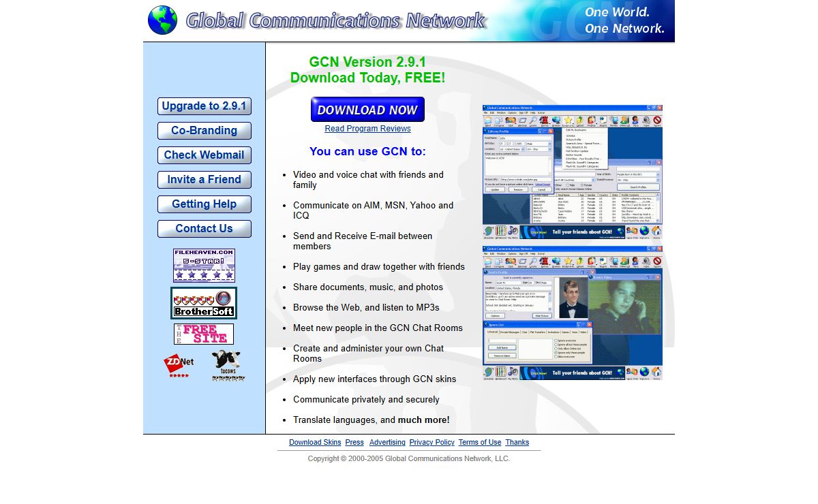Open the BrotherSoft rating badge

[x=204, y=303]
